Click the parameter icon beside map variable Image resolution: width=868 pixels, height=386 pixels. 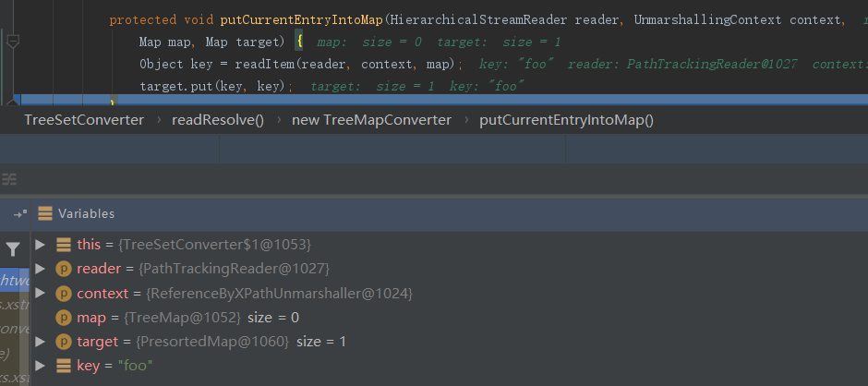[x=63, y=318]
